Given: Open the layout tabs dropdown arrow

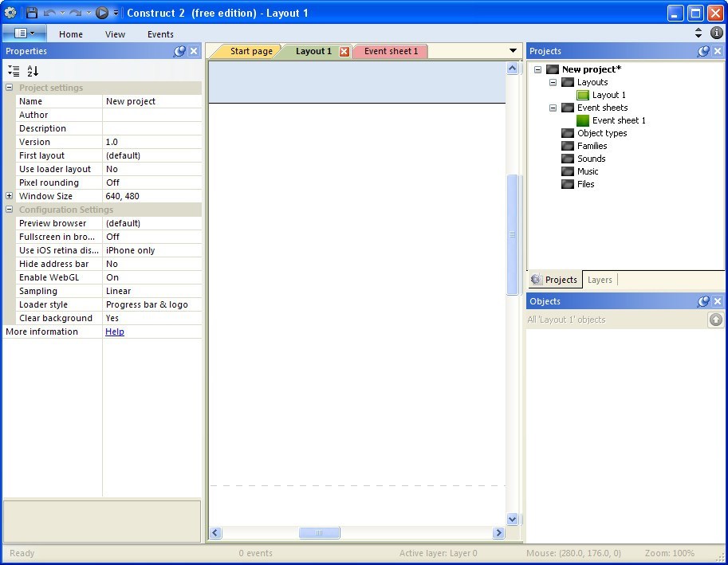Looking at the screenshot, I should point(513,50).
